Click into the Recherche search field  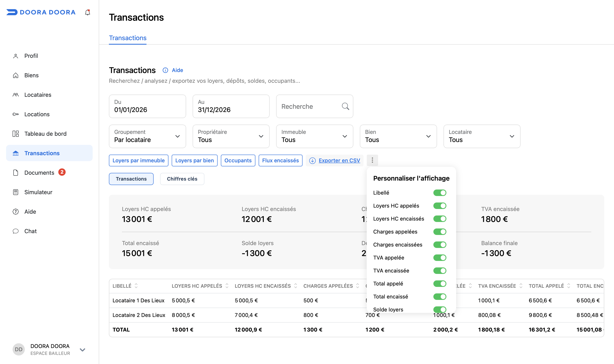tap(315, 107)
